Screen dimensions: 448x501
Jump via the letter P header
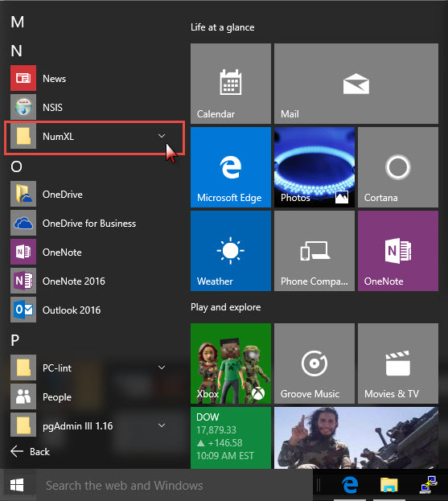coord(15,340)
